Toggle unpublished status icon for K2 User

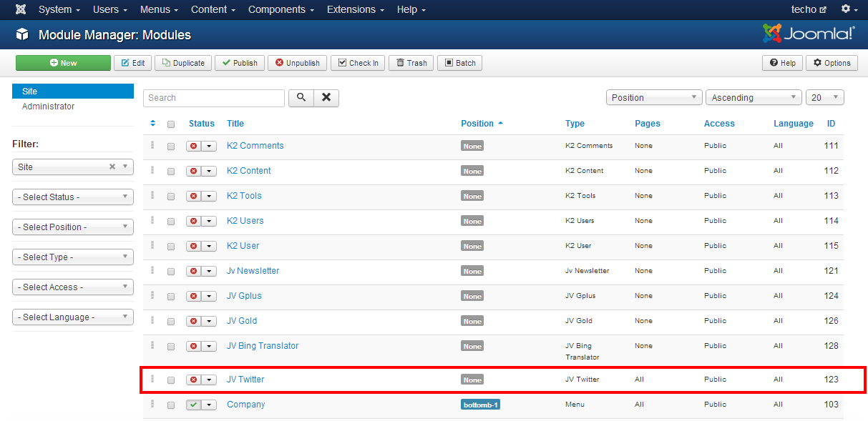coord(194,246)
